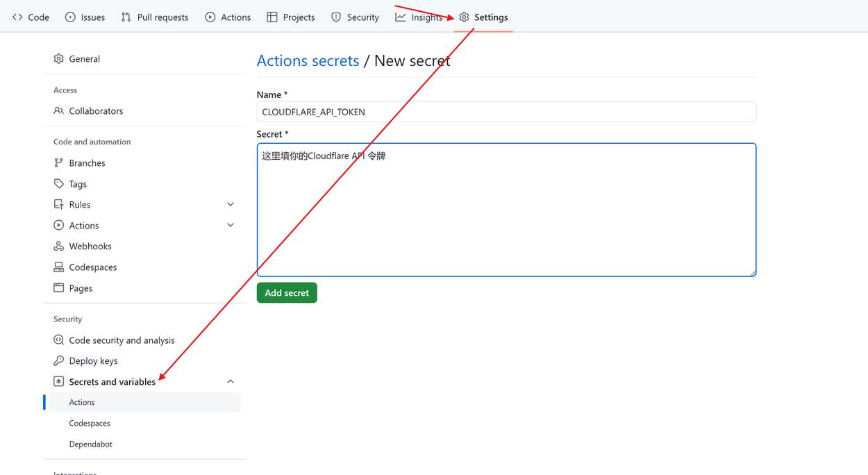Open the Security tab
The height and width of the screenshot is (475, 868).
pos(355,17)
